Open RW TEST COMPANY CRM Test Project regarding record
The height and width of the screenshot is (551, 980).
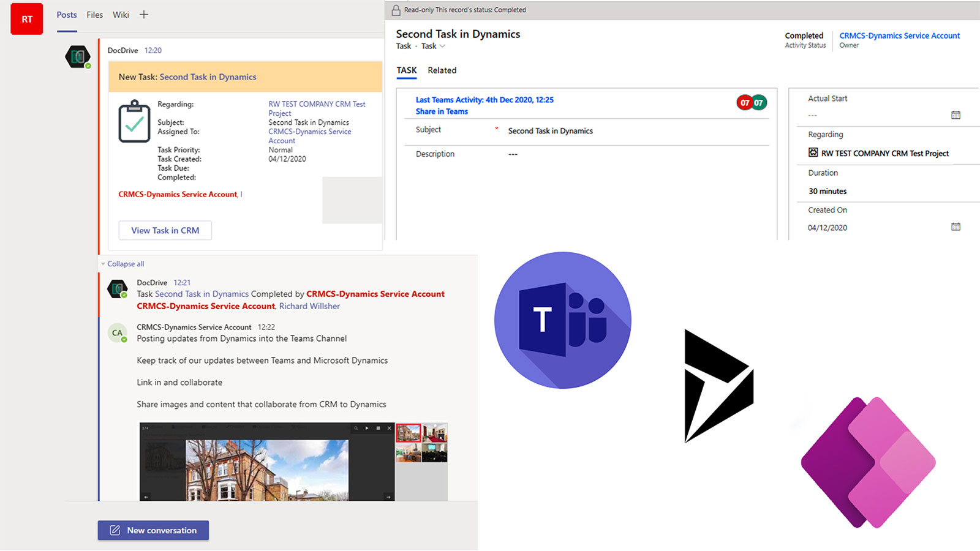[x=885, y=154]
